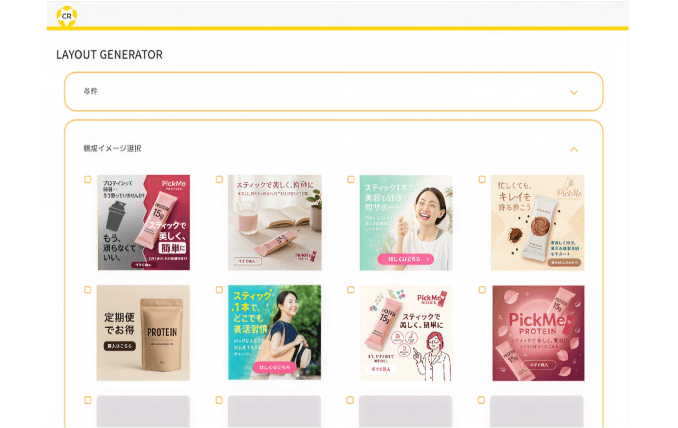678x428 pixels.
Task: Select the beige chocolate stick pack thumbnail
Action: click(537, 222)
